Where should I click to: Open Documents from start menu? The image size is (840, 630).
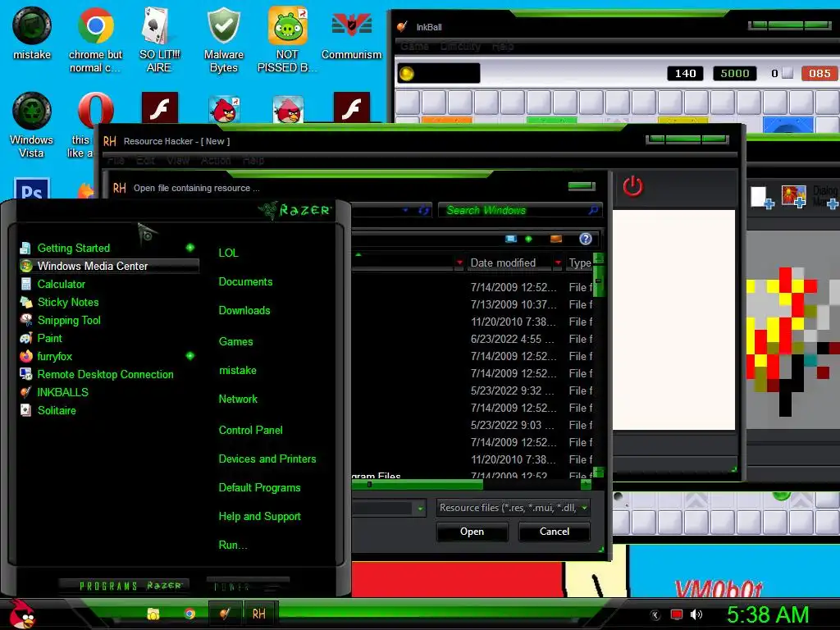tap(245, 282)
